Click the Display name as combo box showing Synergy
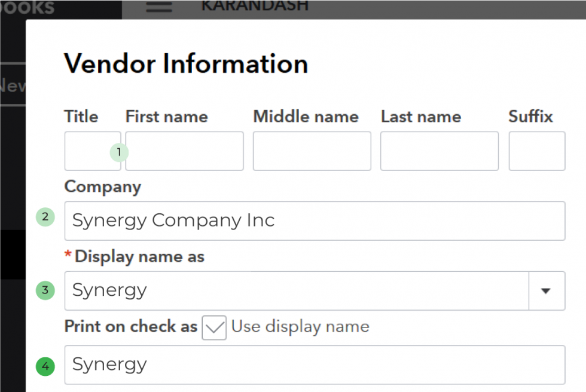Viewport: 586px width, 392px height. 297,291
